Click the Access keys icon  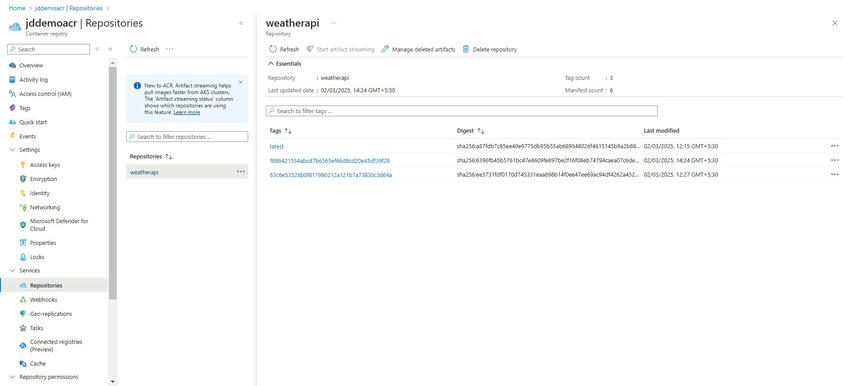(x=23, y=165)
